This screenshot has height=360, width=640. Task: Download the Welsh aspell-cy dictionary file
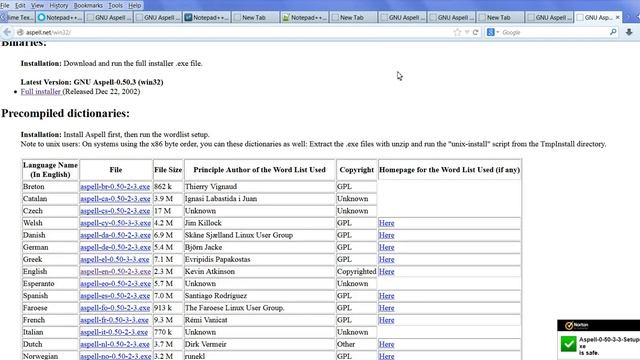coord(116,223)
